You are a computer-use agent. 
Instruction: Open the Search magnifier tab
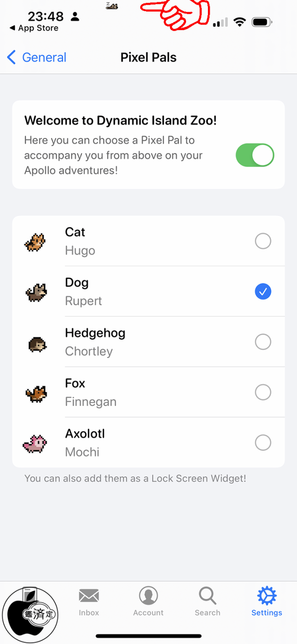pos(207,602)
